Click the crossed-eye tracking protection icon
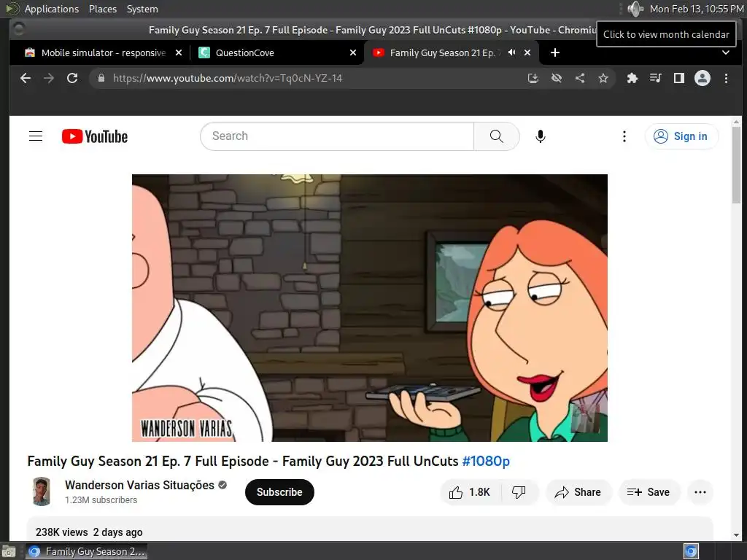The width and height of the screenshot is (747, 560). (x=557, y=78)
